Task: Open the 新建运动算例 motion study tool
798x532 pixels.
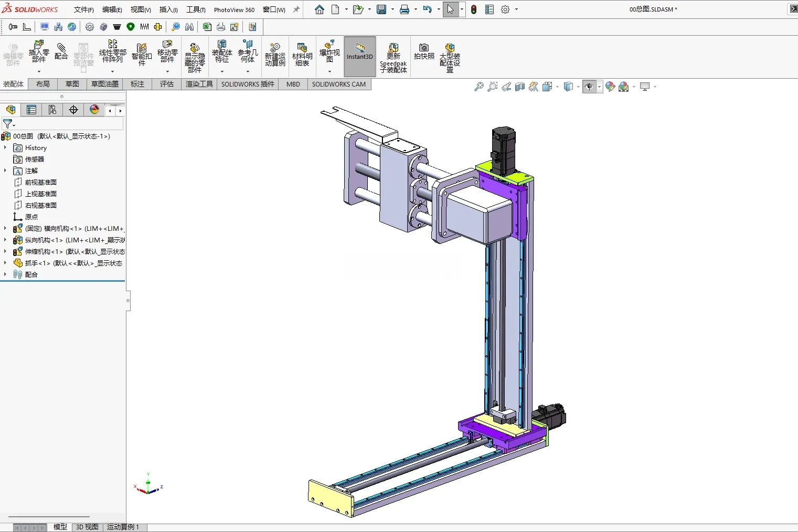Action: point(275,55)
